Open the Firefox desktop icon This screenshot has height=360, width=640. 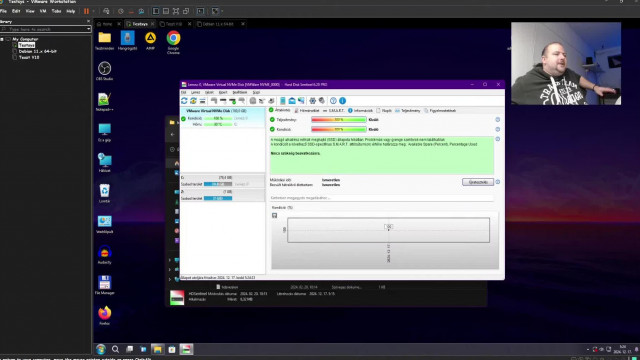104,315
